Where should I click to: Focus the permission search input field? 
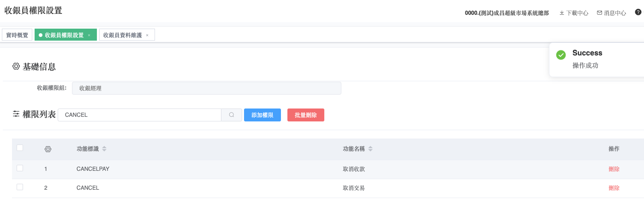(x=139, y=115)
